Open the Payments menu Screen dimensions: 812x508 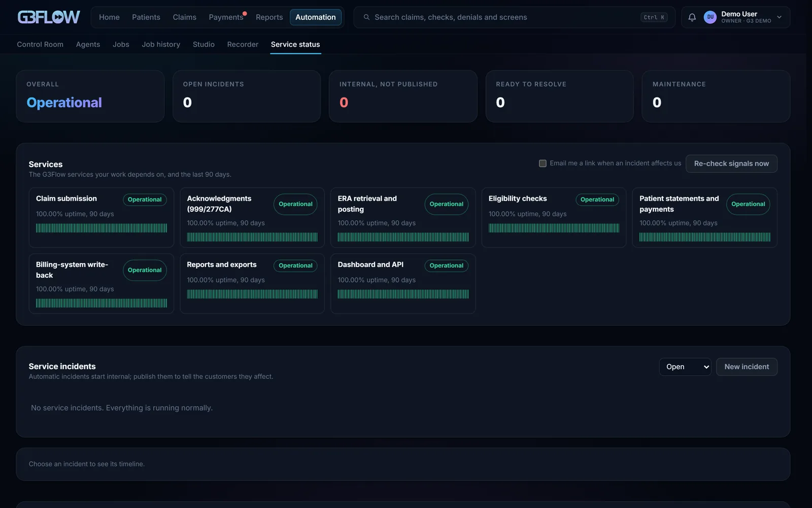(226, 17)
